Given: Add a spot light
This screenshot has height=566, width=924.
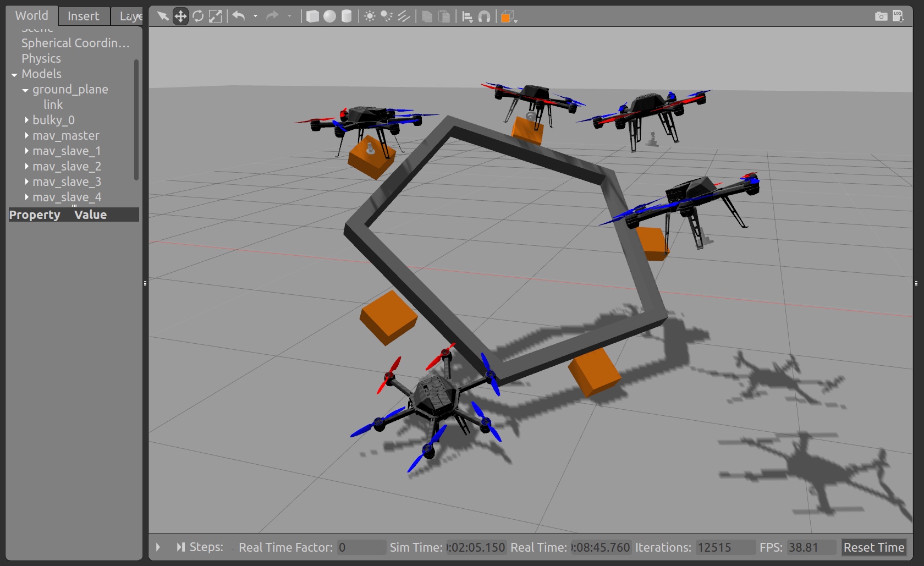Looking at the screenshot, I should click(387, 17).
